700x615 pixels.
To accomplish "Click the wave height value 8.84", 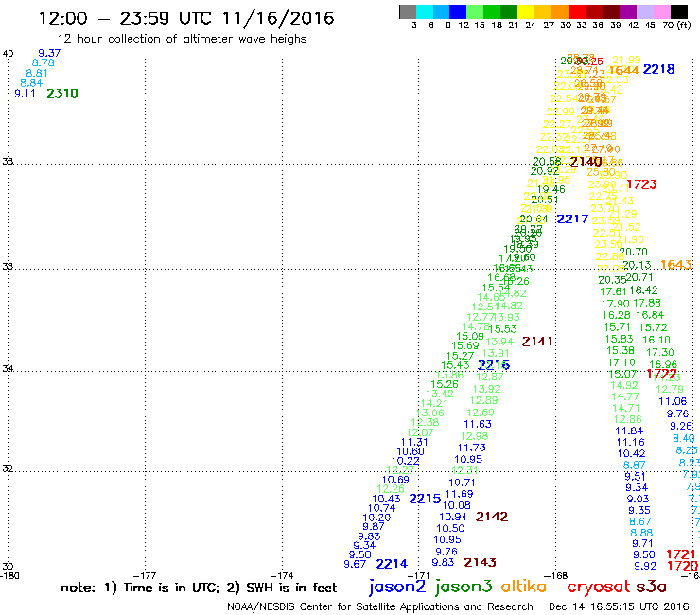I will click(x=31, y=83).
